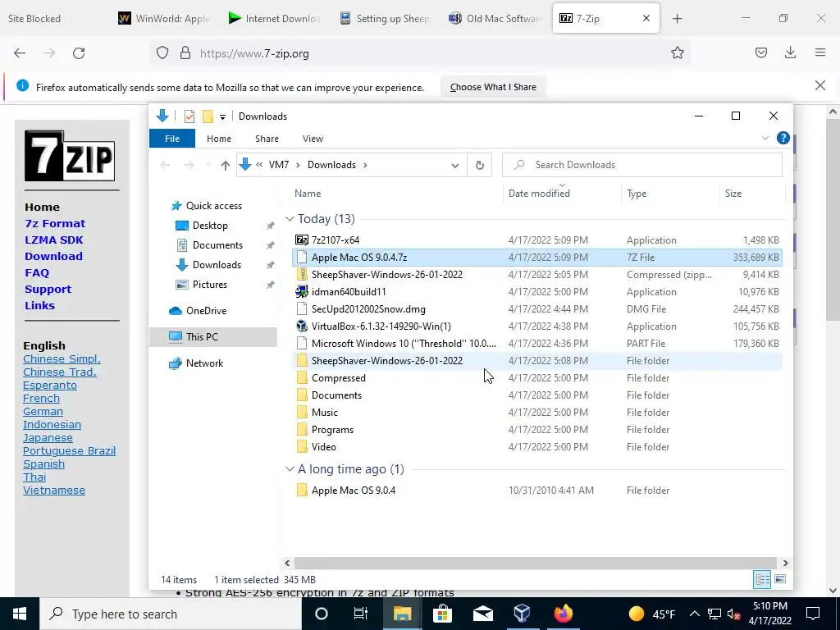Select SecUpd2012002Snow.dmg file
Screen dimensions: 840x630
368,309
